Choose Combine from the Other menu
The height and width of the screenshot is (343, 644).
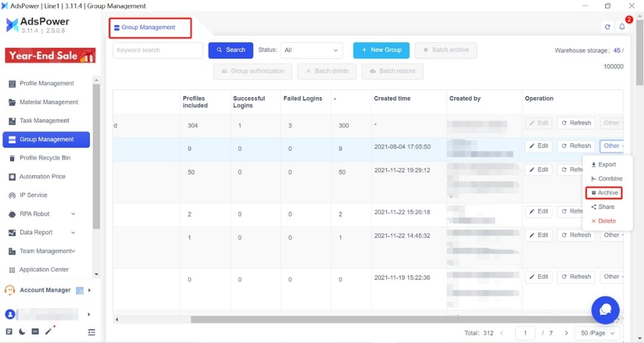click(606, 179)
